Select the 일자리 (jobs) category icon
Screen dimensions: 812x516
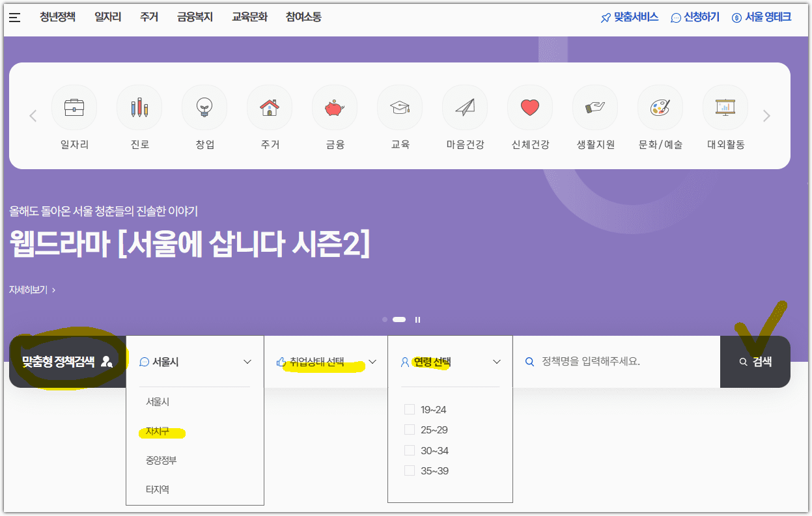[x=74, y=107]
